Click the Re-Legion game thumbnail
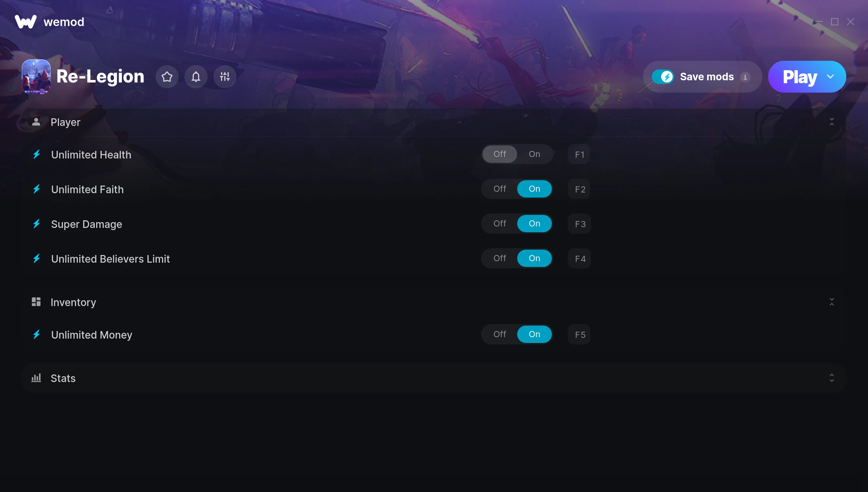 pyautogui.click(x=36, y=77)
